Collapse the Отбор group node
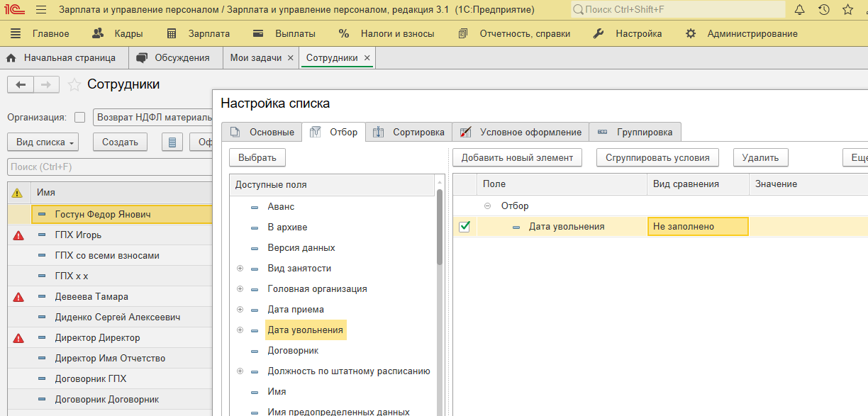The image size is (868, 416). point(487,206)
